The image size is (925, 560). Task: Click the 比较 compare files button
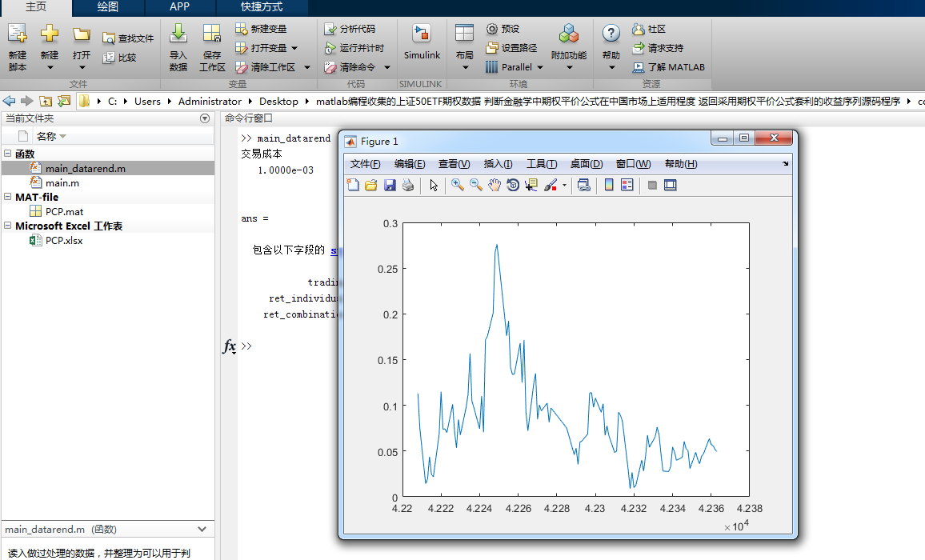[120, 58]
